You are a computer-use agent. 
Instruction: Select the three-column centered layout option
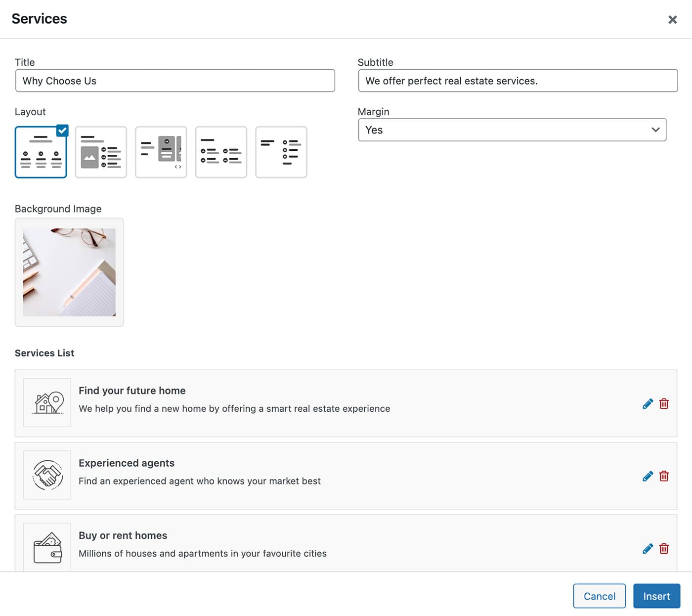click(x=41, y=152)
